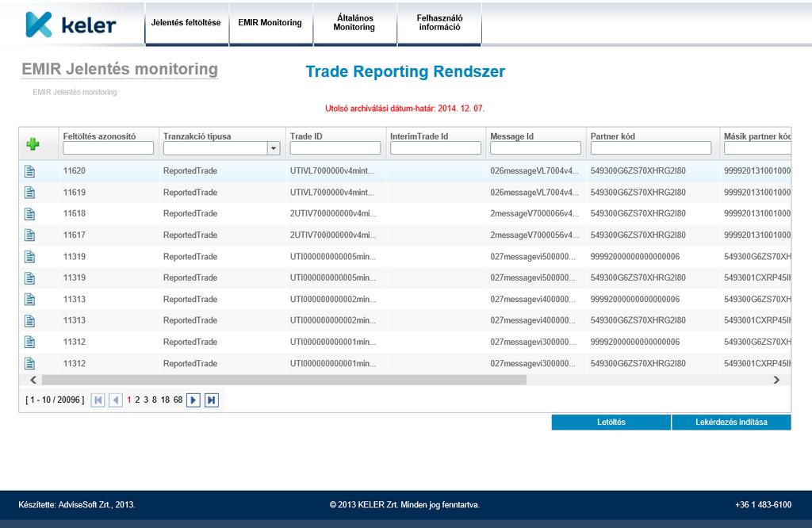This screenshot has width=812, height=528.
Task: Go to next page of results
Action: pyautogui.click(x=193, y=400)
